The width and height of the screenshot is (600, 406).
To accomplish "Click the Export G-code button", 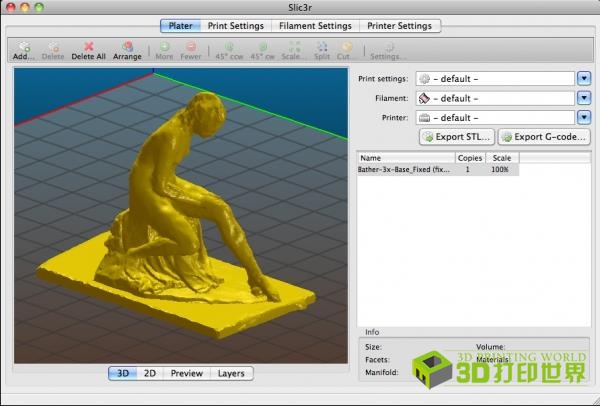I will click(x=544, y=137).
